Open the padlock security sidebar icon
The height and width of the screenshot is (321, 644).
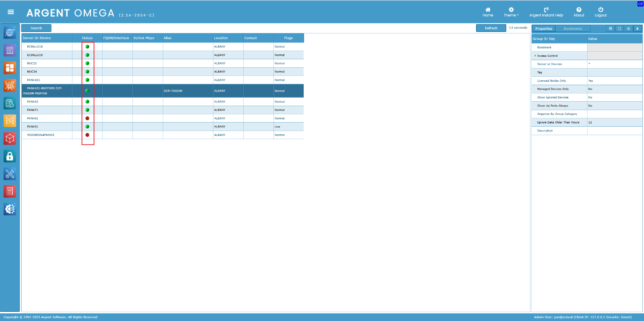click(x=10, y=156)
